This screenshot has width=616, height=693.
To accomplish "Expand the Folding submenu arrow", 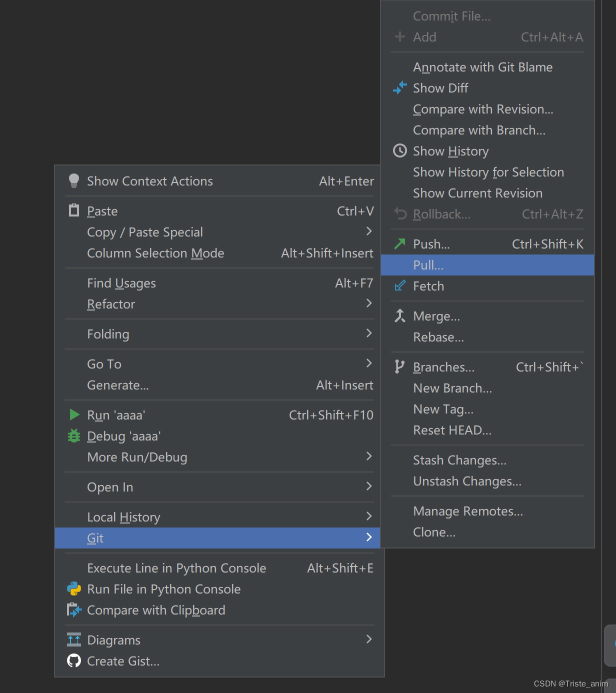I will [x=369, y=333].
